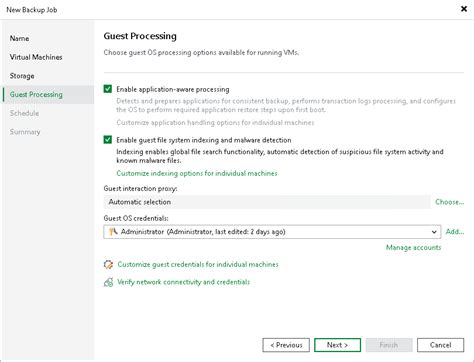Click Verify network connectivity and credentials

tap(183, 282)
